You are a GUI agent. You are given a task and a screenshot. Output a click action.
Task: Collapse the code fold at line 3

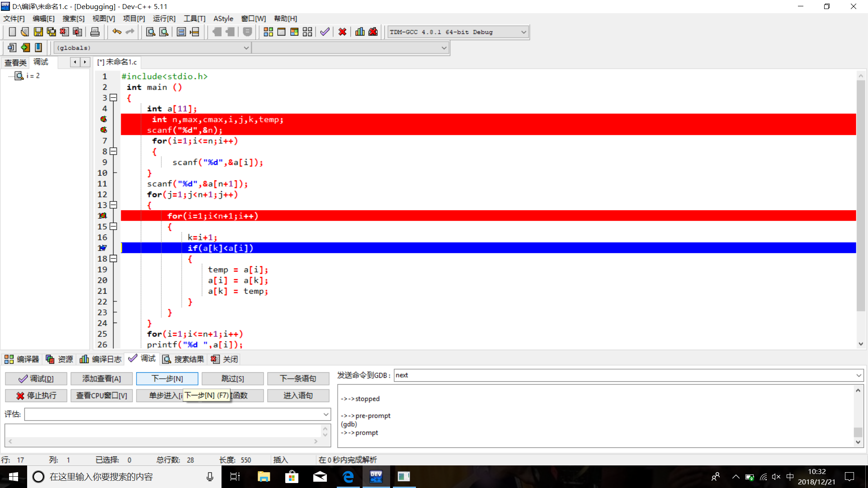(x=113, y=98)
